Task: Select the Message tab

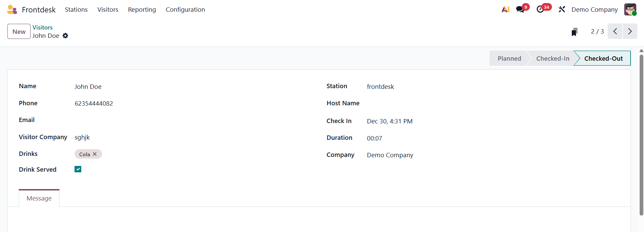Action: pos(39,198)
